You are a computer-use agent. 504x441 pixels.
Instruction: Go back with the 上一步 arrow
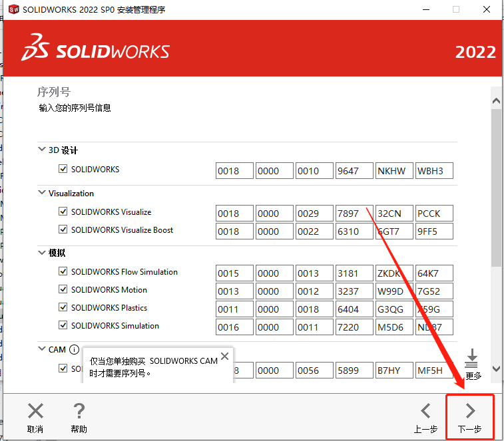(425, 411)
